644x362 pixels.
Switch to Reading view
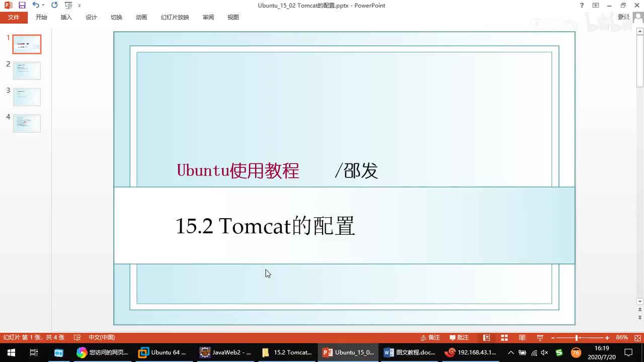coord(522,337)
